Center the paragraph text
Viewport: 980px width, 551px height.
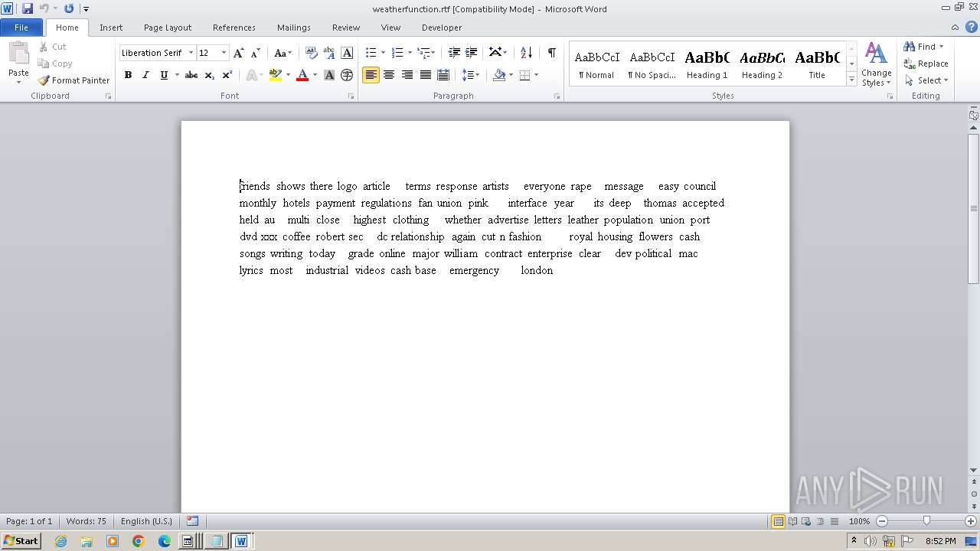[389, 75]
